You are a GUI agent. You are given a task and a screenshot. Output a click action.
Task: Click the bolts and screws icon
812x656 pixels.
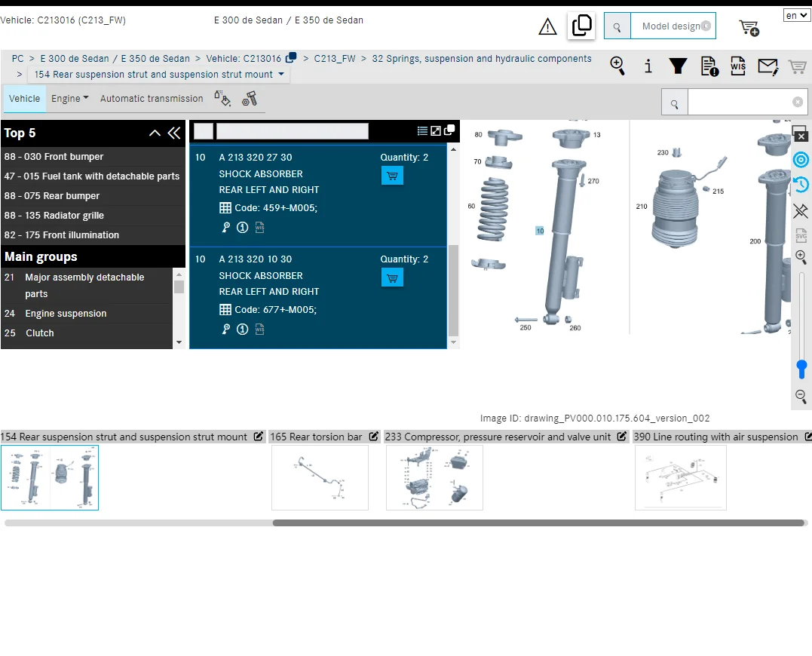250,98
